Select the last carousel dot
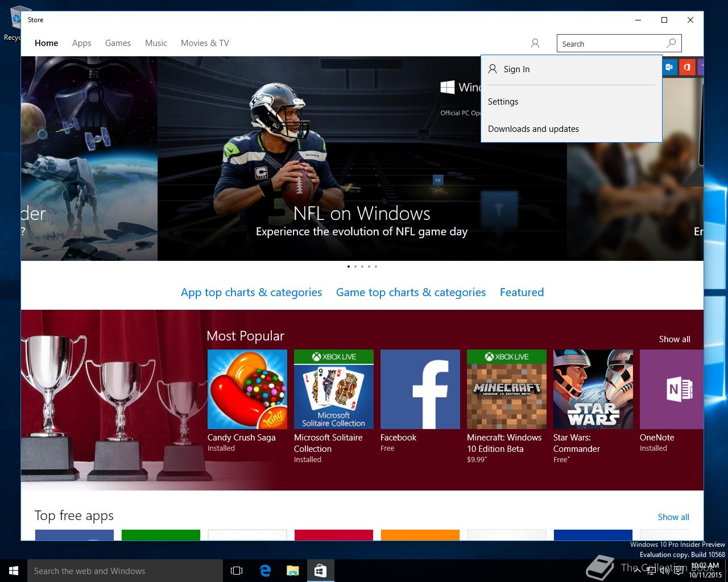This screenshot has width=728, height=582. (x=375, y=266)
